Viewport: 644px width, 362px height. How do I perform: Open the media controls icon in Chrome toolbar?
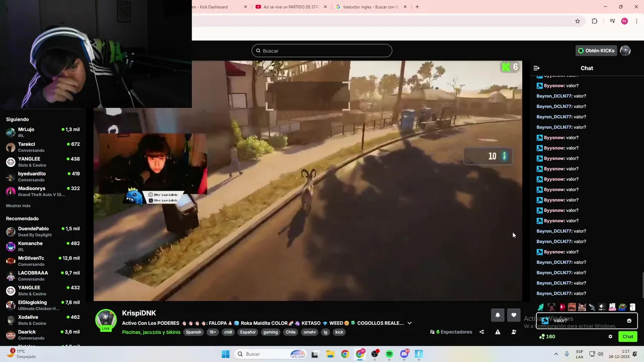coord(612,21)
